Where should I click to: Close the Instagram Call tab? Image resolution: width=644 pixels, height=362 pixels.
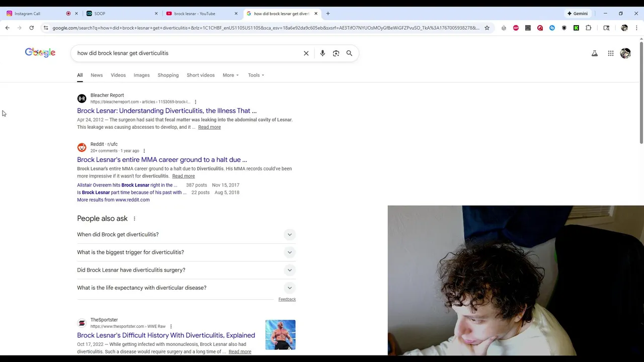click(x=76, y=14)
